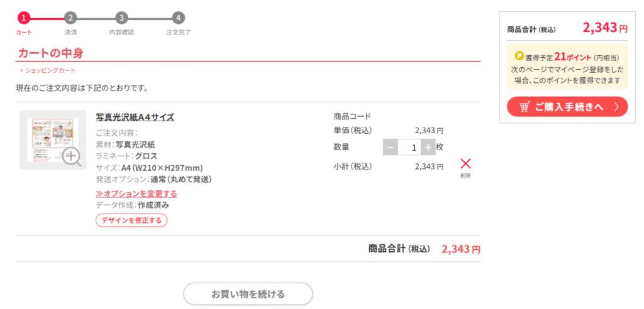Image resolution: width=644 pixels, height=309 pixels.
Task: Decrease quantity with the minus button
Action: 391,148
